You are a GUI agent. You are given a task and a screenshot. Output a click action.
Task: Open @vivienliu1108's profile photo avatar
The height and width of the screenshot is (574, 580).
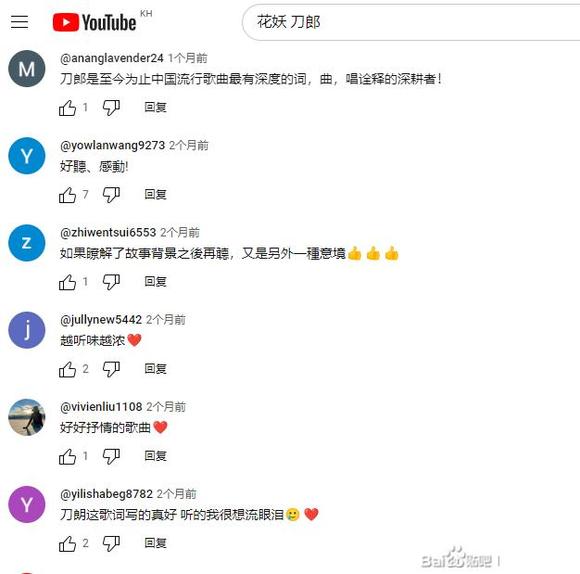27,417
